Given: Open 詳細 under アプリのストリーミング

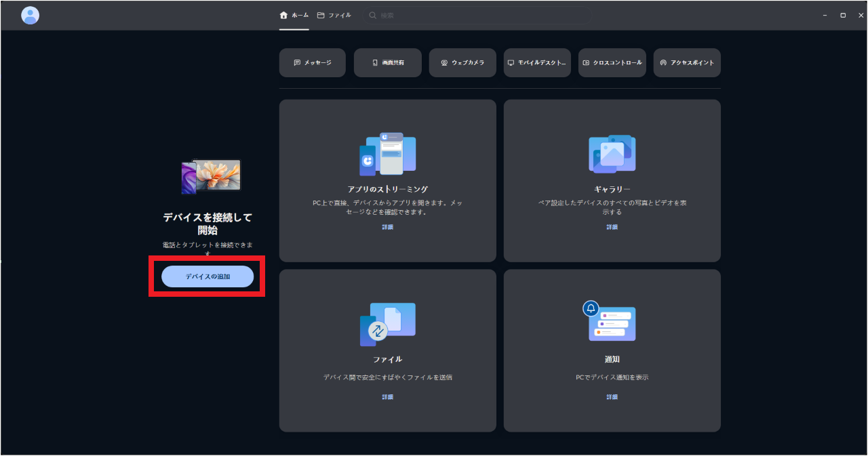Looking at the screenshot, I should coord(387,227).
